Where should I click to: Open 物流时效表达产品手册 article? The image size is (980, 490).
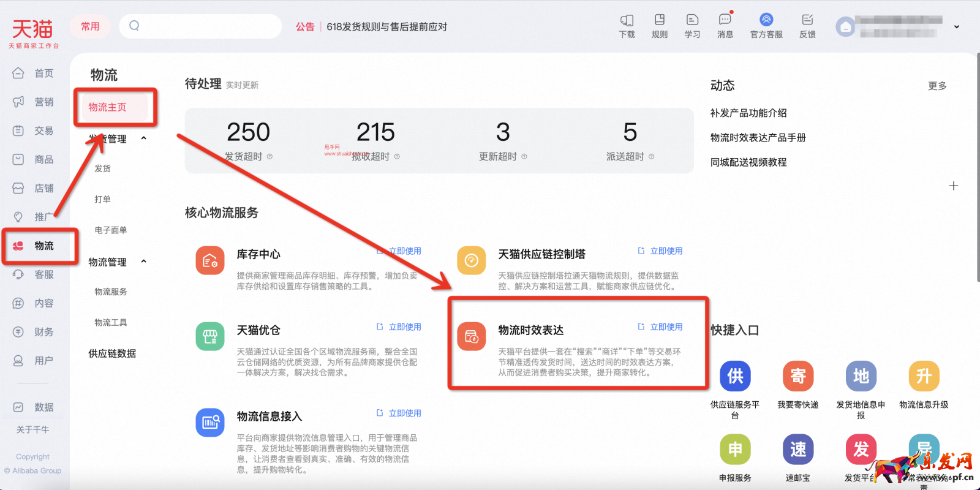[758, 138]
